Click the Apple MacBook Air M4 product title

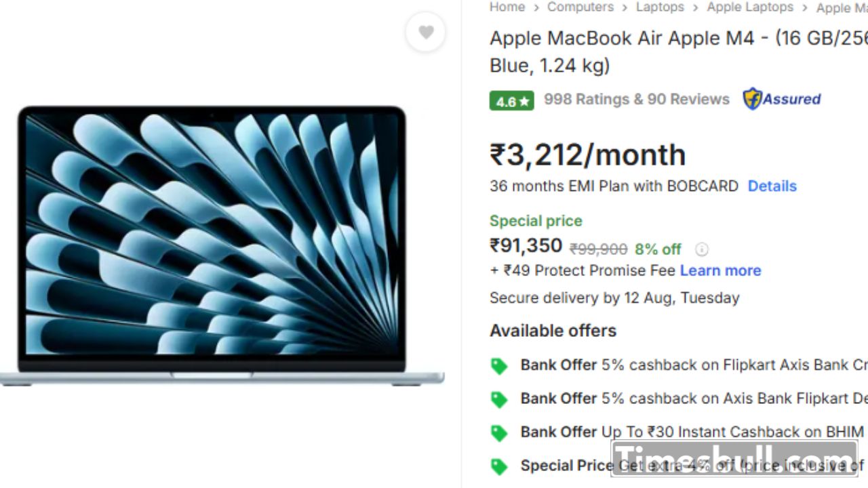[x=678, y=52]
